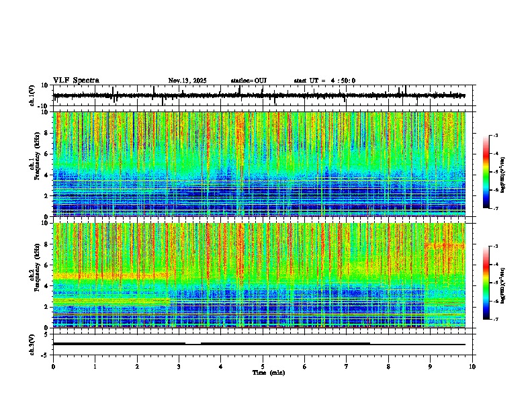The height and width of the screenshot is (411, 532).
Task: Click the ch.1 spectrogram color scale bar
Action: coord(486,172)
